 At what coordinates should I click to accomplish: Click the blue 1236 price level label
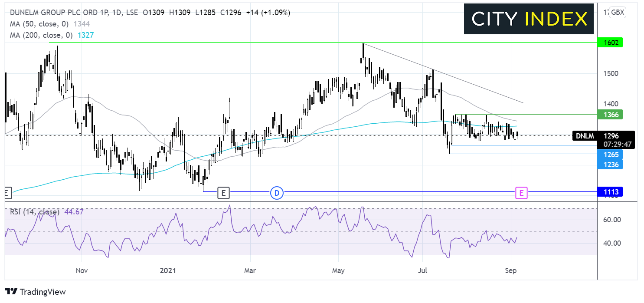[x=609, y=164]
